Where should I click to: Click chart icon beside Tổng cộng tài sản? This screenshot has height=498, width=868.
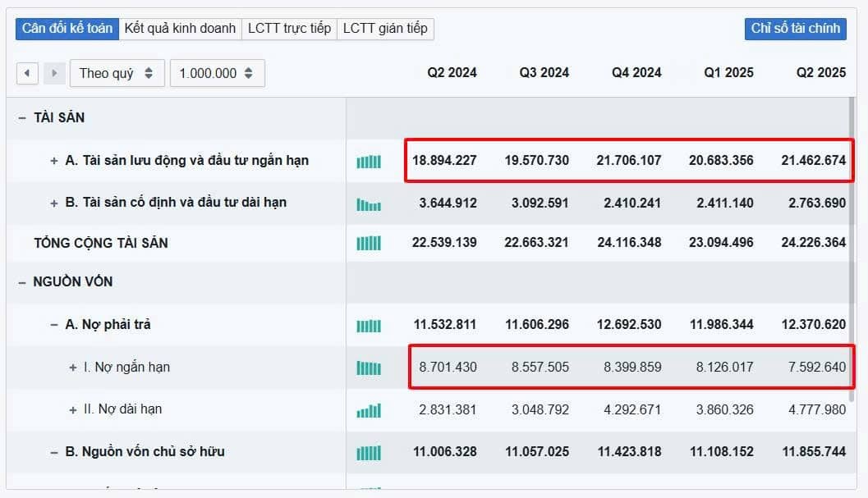(x=369, y=244)
